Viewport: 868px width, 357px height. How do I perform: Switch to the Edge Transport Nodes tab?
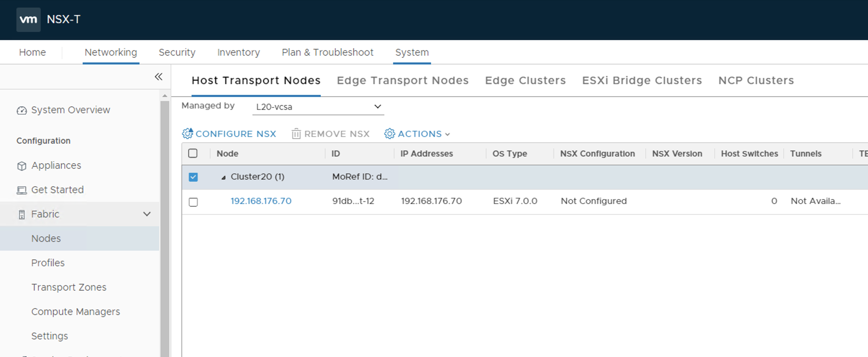(403, 80)
